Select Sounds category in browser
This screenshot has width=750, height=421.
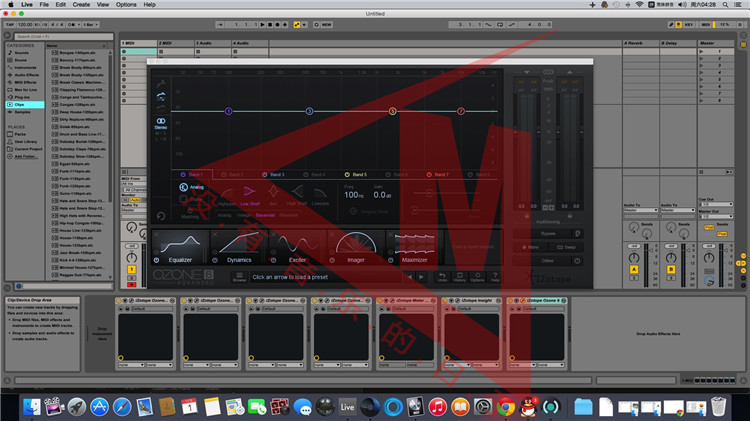25,53
